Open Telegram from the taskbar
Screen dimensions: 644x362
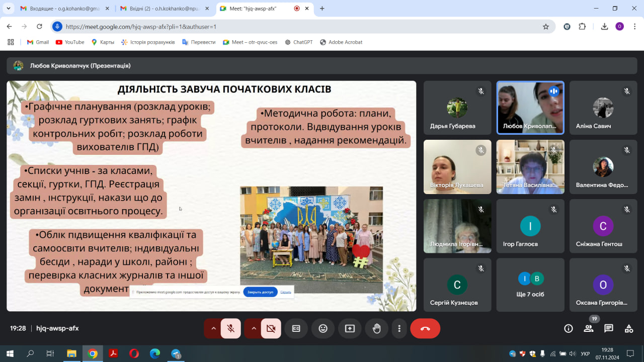click(176, 353)
